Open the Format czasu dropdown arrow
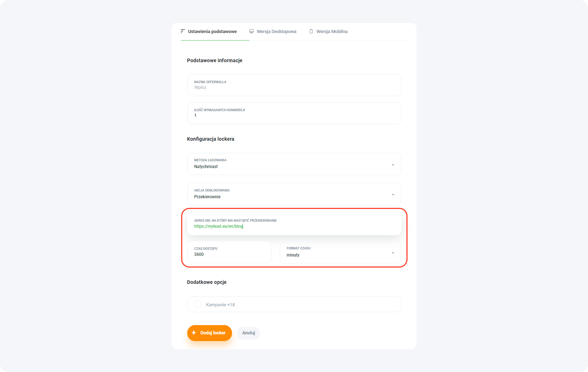 tap(393, 253)
